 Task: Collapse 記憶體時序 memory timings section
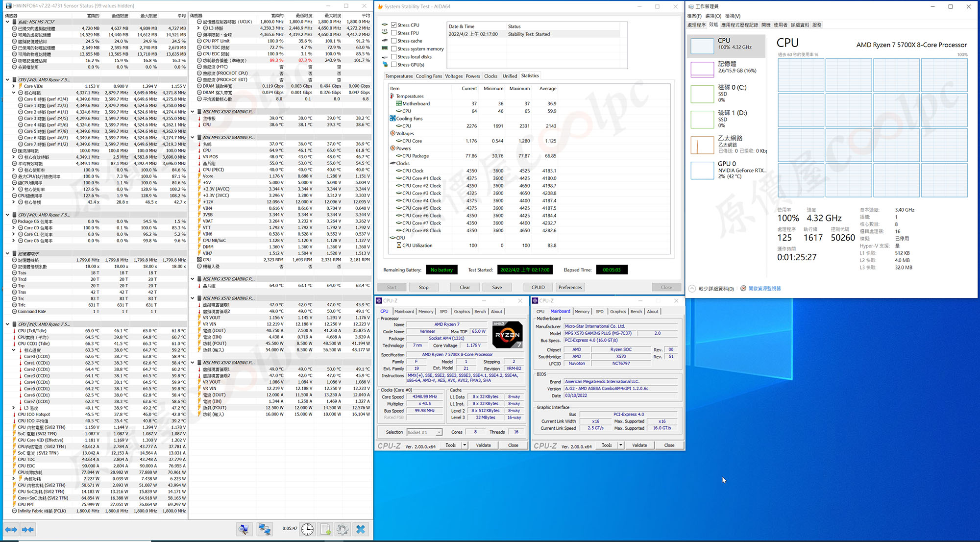7,254
